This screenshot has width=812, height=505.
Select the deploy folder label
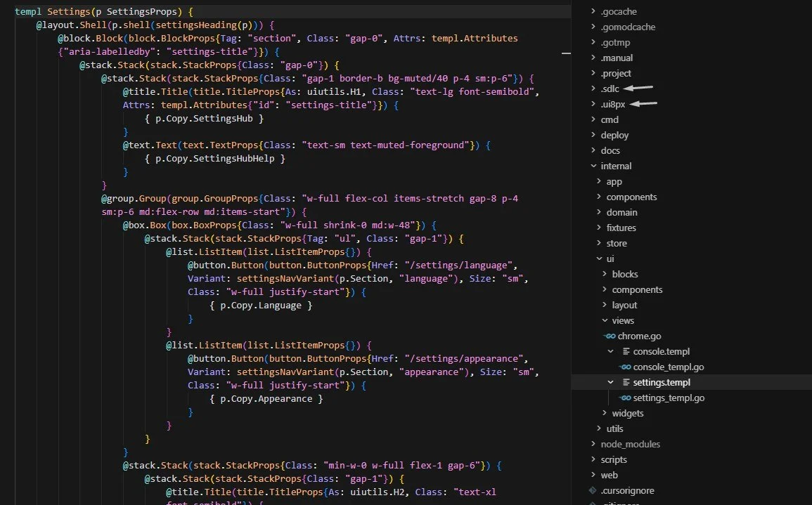point(614,136)
